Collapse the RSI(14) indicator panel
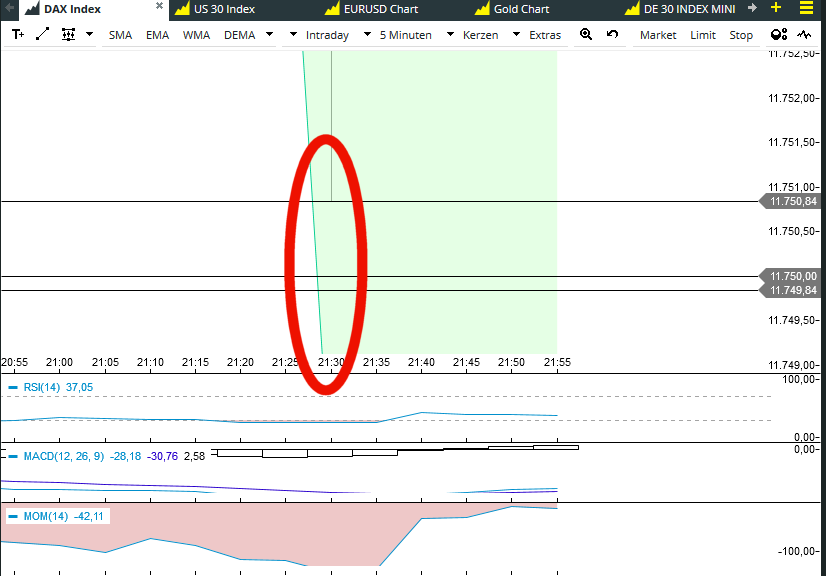 click(13, 388)
